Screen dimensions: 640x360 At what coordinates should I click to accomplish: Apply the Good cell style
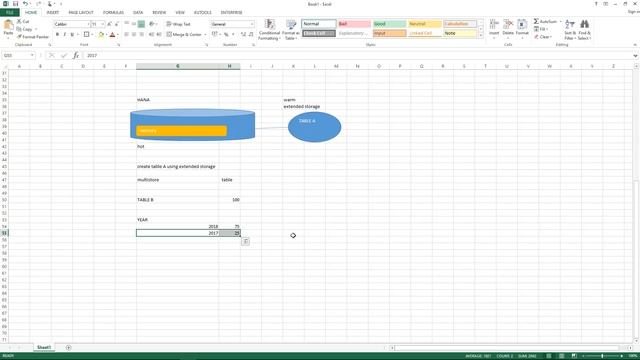coord(389,24)
